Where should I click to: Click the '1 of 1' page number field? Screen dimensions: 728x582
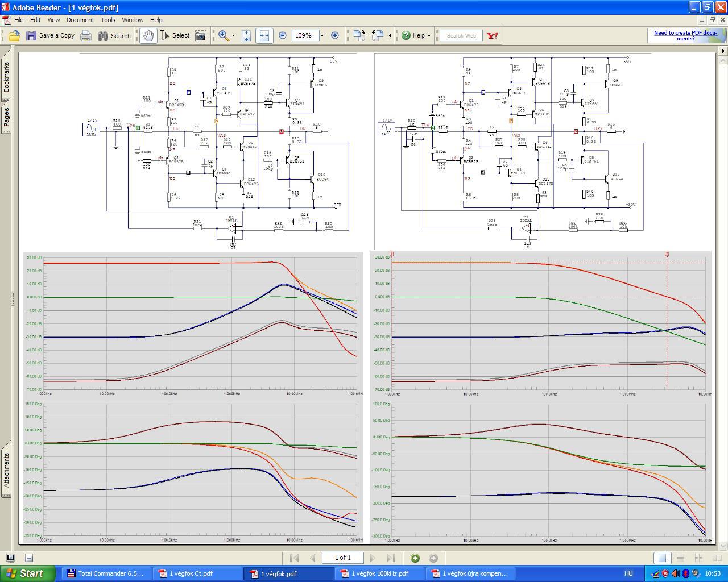[x=343, y=558]
